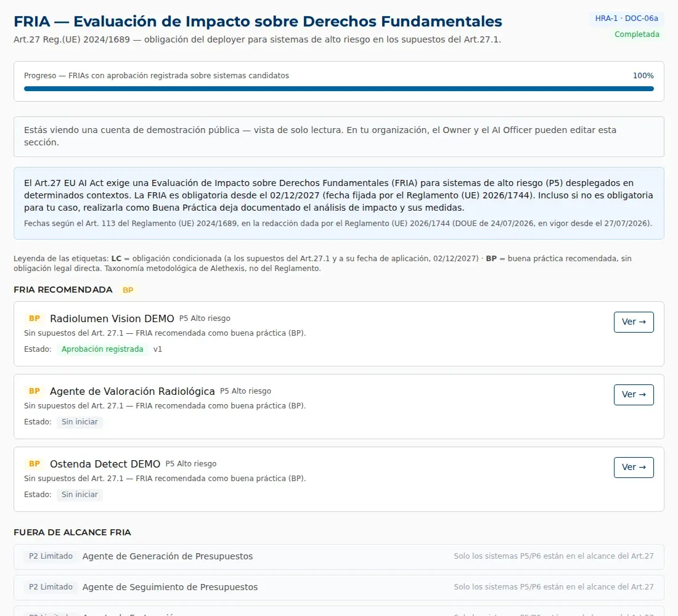Image resolution: width=678 pixels, height=616 pixels.
Task: Click the demo account read-only notice
Action: click(338, 137)
